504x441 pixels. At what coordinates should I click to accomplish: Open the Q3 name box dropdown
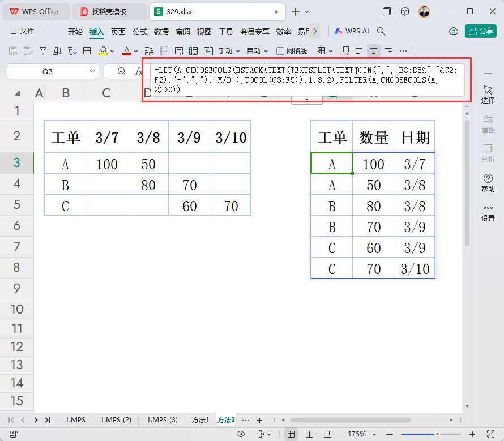(92, 71)
